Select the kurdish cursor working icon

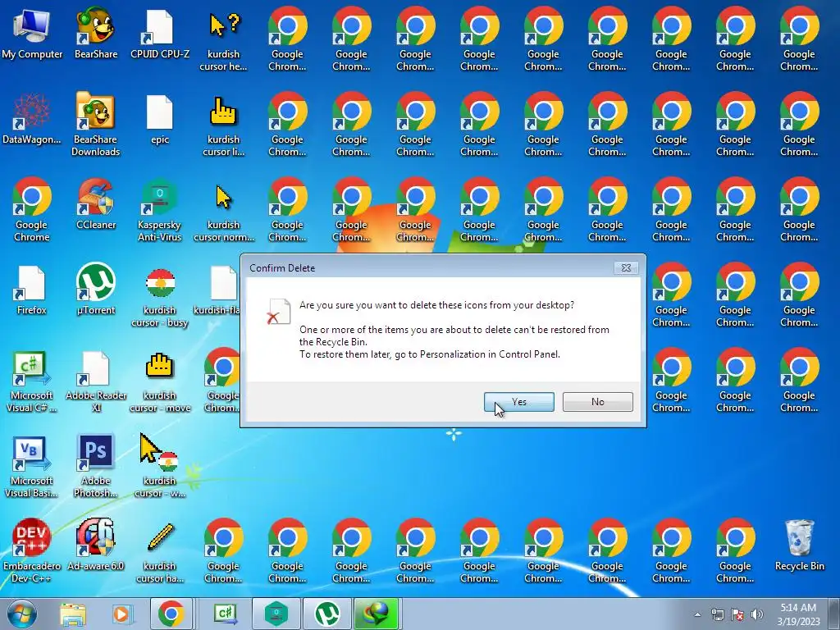160,467
